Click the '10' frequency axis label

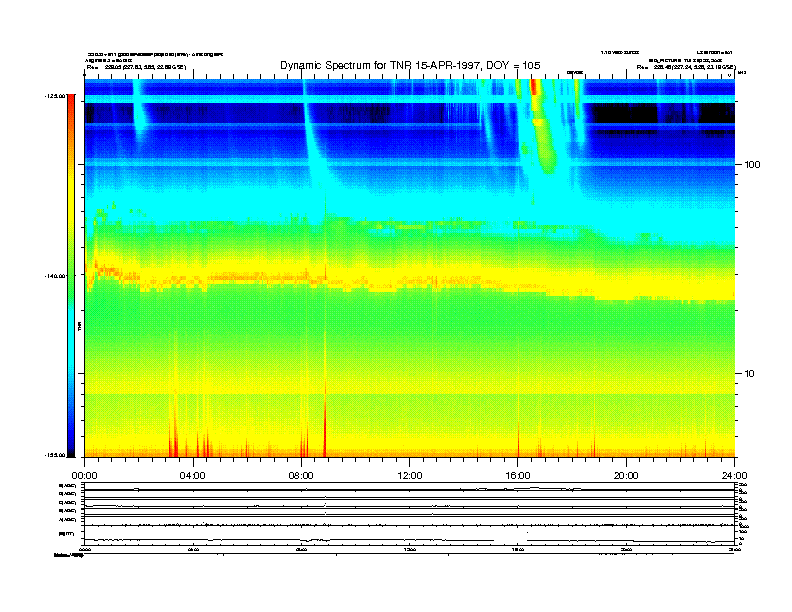[x=749, y=373]
